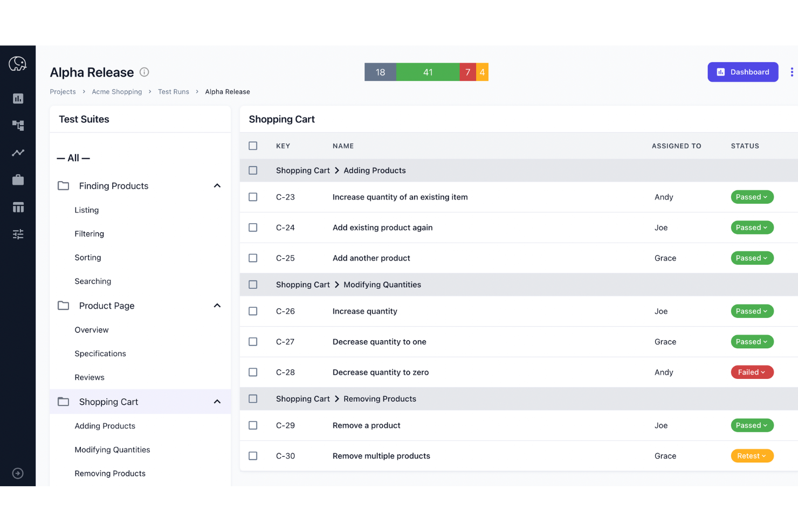This screenshot has width=798, height=532.
Task: Open the table view icon in sidebar
Action: (18, 207)
